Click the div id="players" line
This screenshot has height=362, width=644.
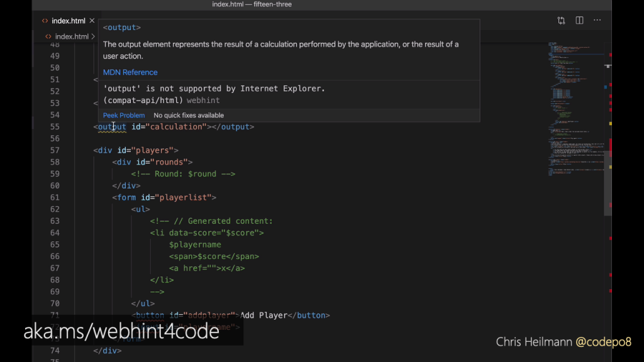click(136, 150)
